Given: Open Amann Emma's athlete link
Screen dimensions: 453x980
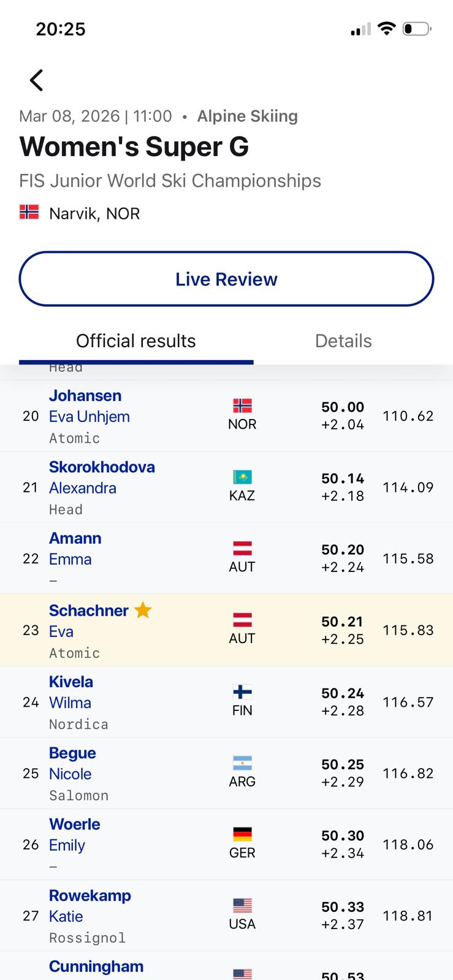Looking at the screenshot, I should click(x=75, y=548).
